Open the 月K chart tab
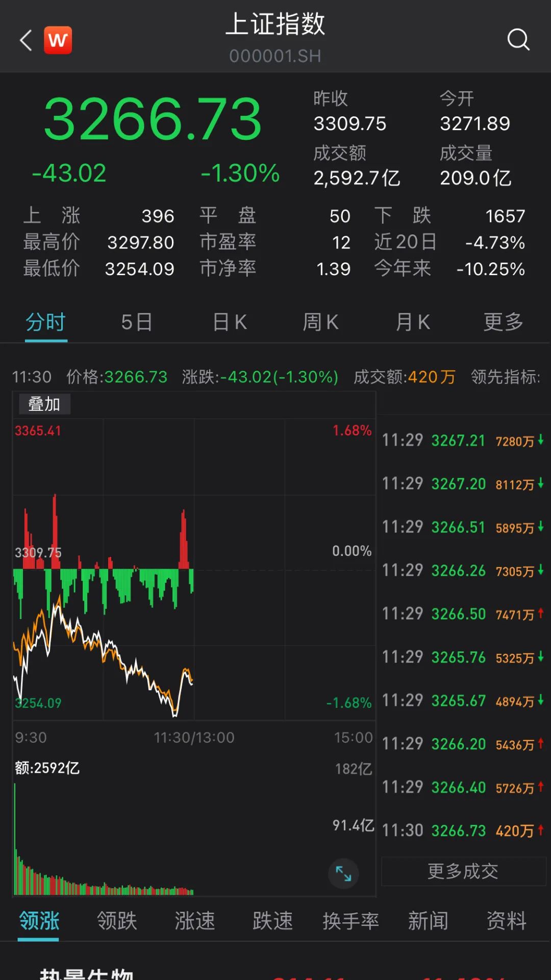551x980 pixels. coord(413,322)
